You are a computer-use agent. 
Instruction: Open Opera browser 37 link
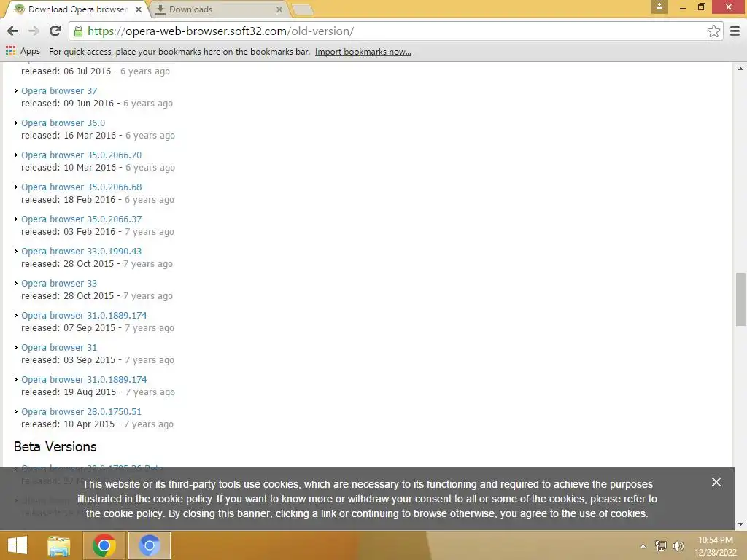coord(59,90)
